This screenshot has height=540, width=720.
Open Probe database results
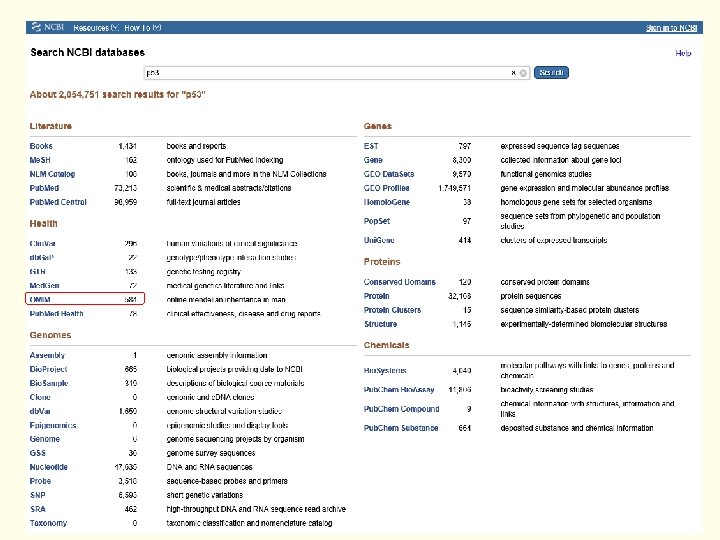(40, 481)
